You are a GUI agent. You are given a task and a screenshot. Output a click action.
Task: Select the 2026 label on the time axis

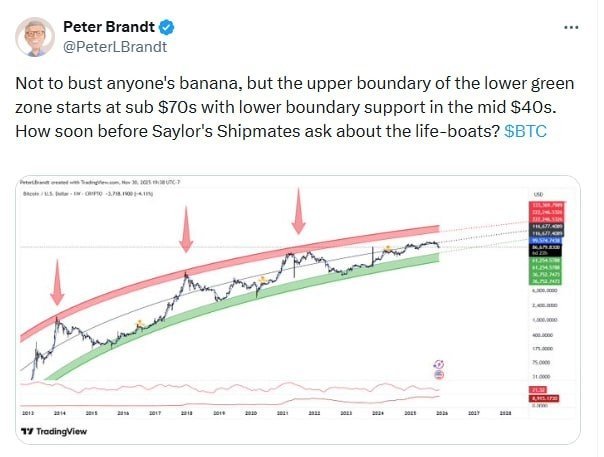[x=442, y=410]
